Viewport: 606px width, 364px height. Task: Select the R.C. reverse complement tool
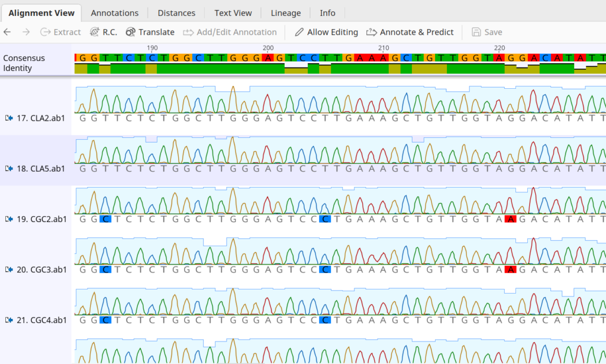click(x=104, y=32)
